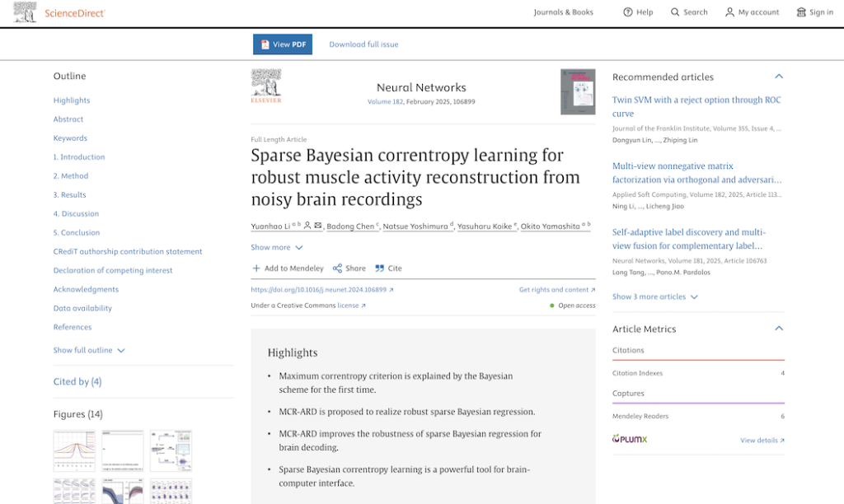Open Help via question mark icon
Image resolution: width=844 pixels, height=504 pixels.
[x=628, y=12]
